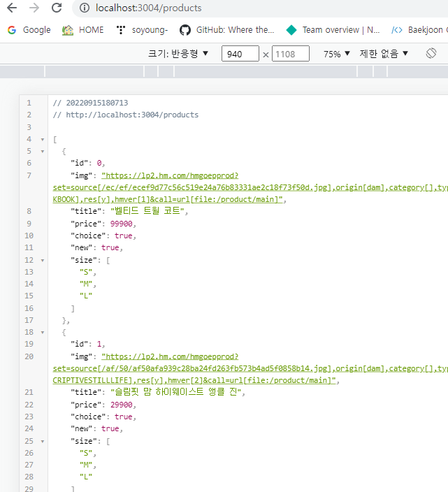Collapse the second object at line 18
The height and width of the screenshot is (492, 448).
(43, 333)
